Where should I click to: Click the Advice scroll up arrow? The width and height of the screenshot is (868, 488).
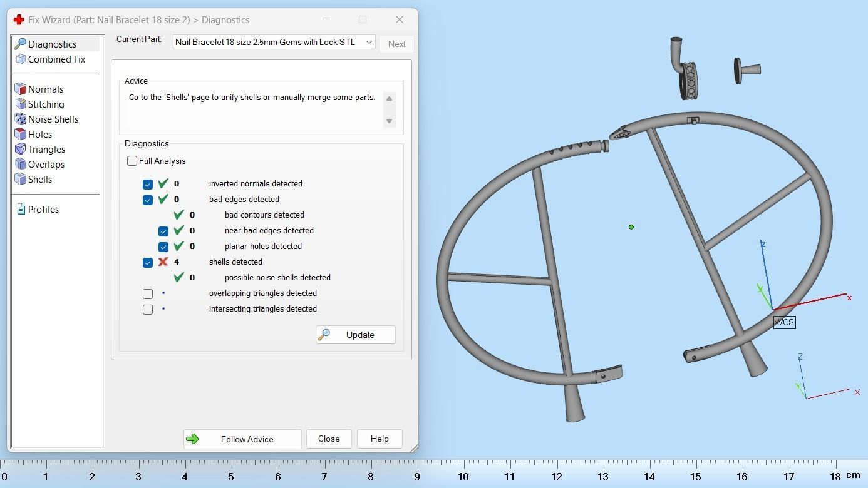pyautogui.click(x=389, y=98)
